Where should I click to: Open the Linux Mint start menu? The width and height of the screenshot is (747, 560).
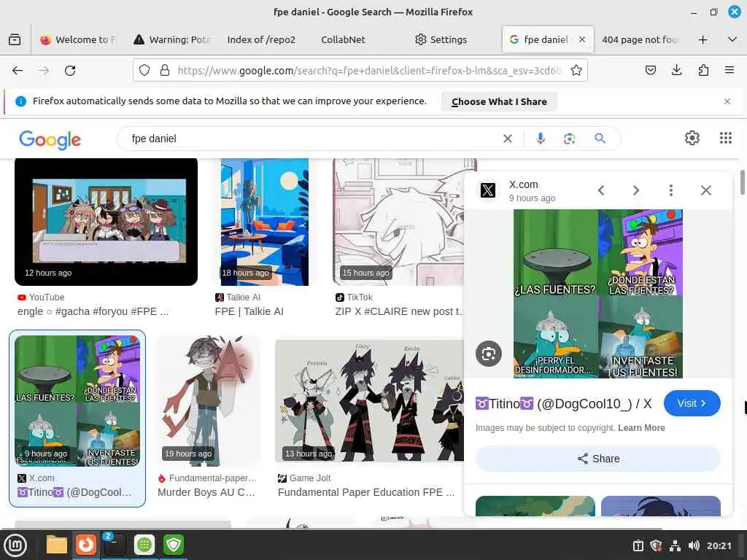(x=15, y=545)
